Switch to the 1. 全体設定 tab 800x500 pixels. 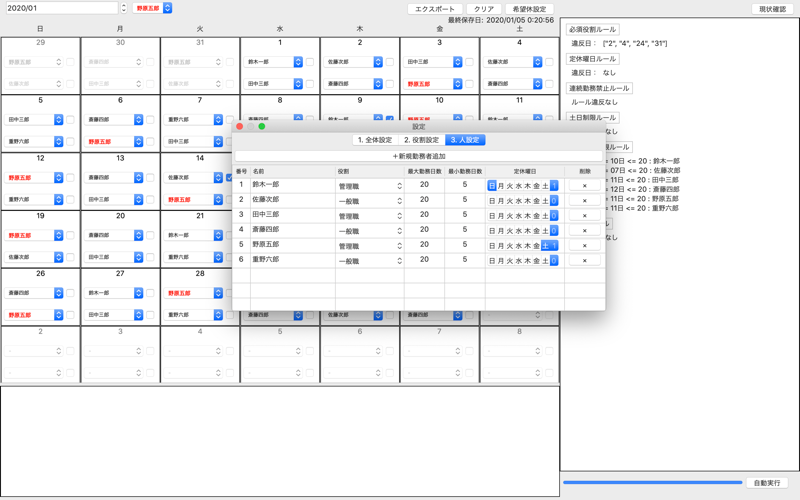(x=375, y=140)
